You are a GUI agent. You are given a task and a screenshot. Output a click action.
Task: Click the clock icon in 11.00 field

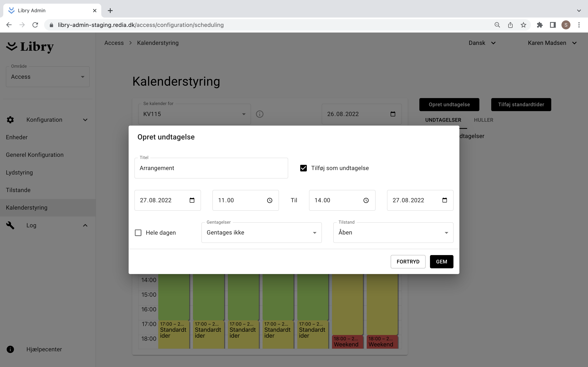pyautogui.click(x=270, y=200)
